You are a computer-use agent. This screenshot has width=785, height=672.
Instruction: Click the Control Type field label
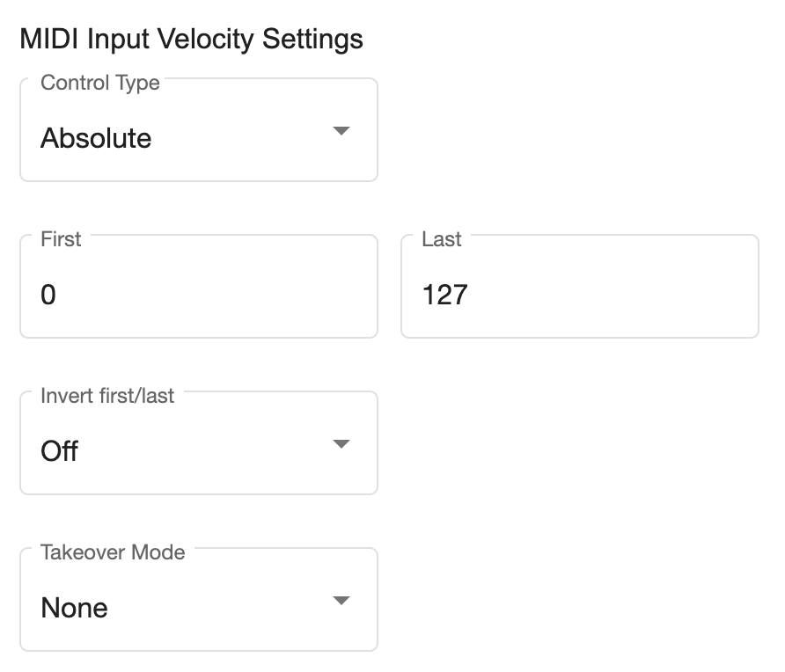[100, 84]
